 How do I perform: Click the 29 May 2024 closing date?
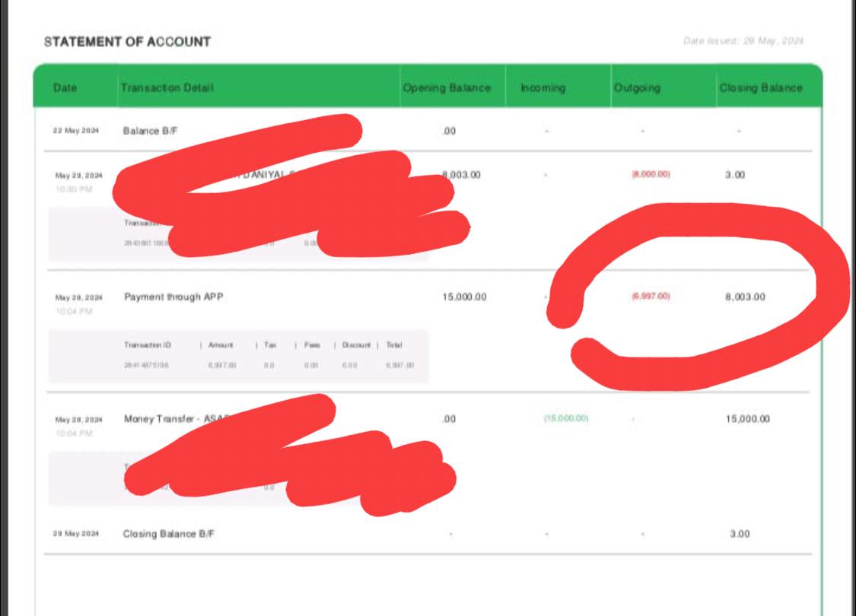click(76, 534)
